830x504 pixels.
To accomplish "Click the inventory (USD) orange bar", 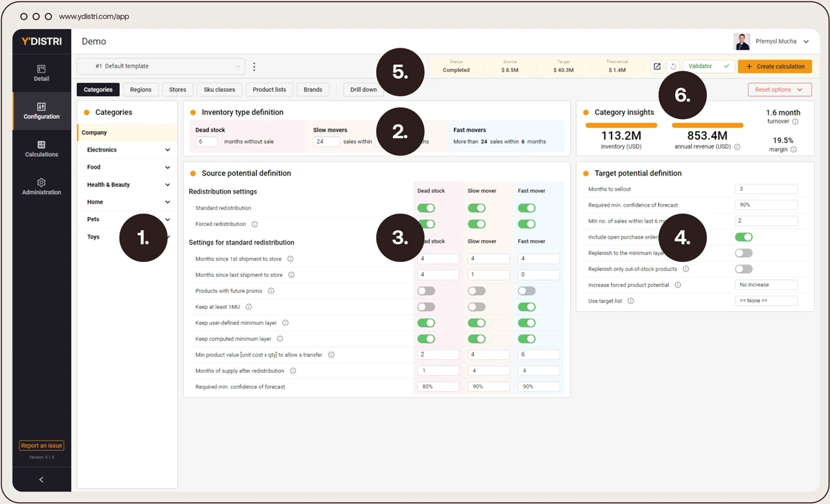I will (621, 125).
